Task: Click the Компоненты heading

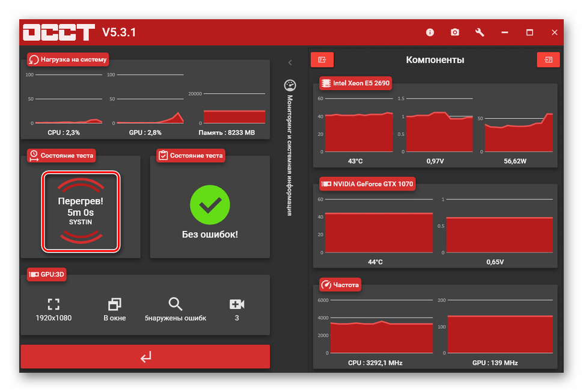Action: 435,60
